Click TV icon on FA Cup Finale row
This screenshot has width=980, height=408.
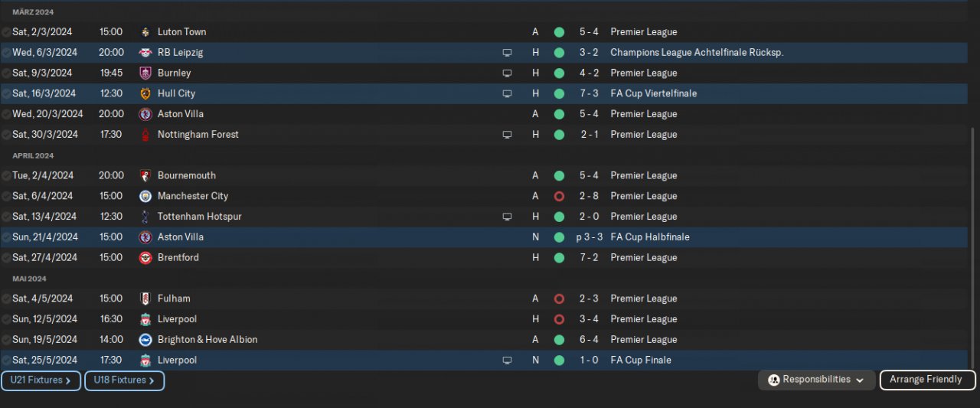pos(507,361)
